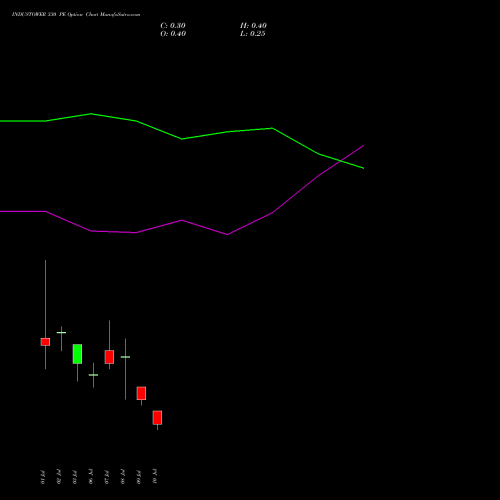Click the '01 Jul' date axis label
500x500 pixels.
point(43,477)
